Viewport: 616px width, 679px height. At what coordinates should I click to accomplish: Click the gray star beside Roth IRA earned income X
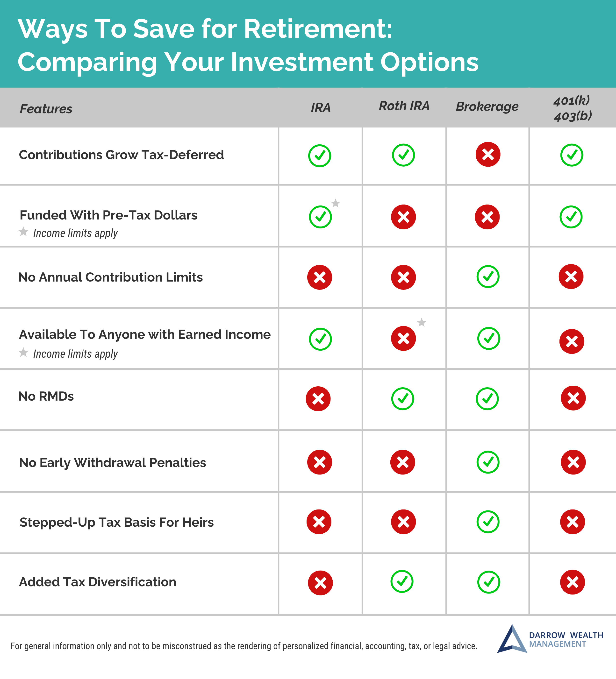coord(421,322)
